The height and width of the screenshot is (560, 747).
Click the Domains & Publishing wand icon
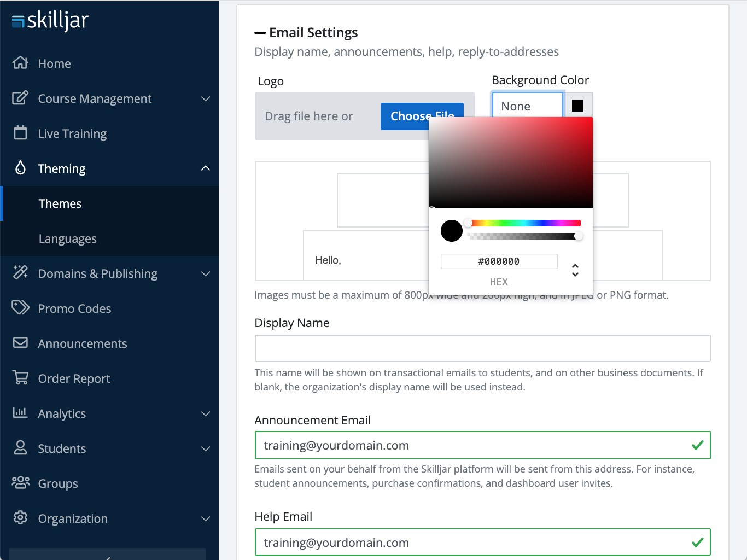click(20, 272)
